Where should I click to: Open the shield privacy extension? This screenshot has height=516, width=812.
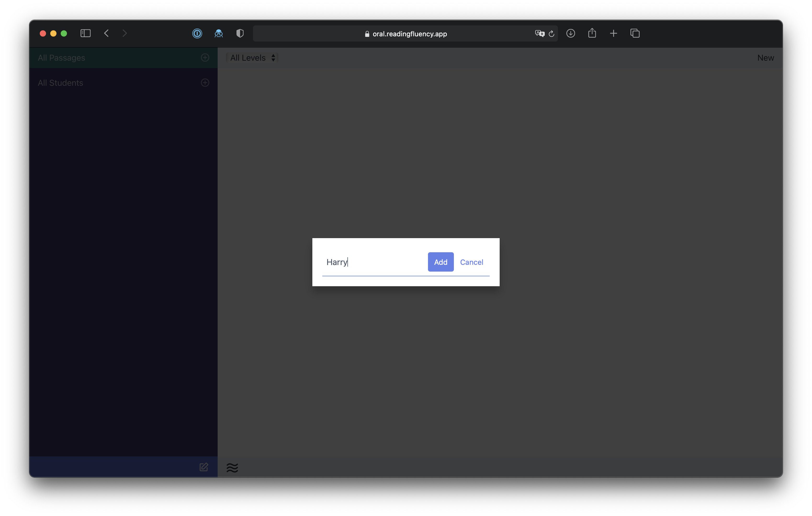pyautogui.click(x=239, y=33)
